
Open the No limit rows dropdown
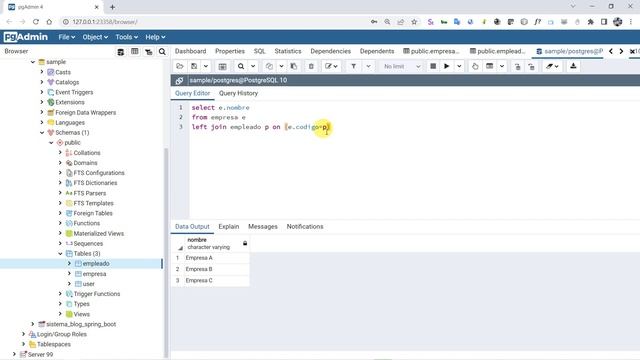(x=401, y=66)
